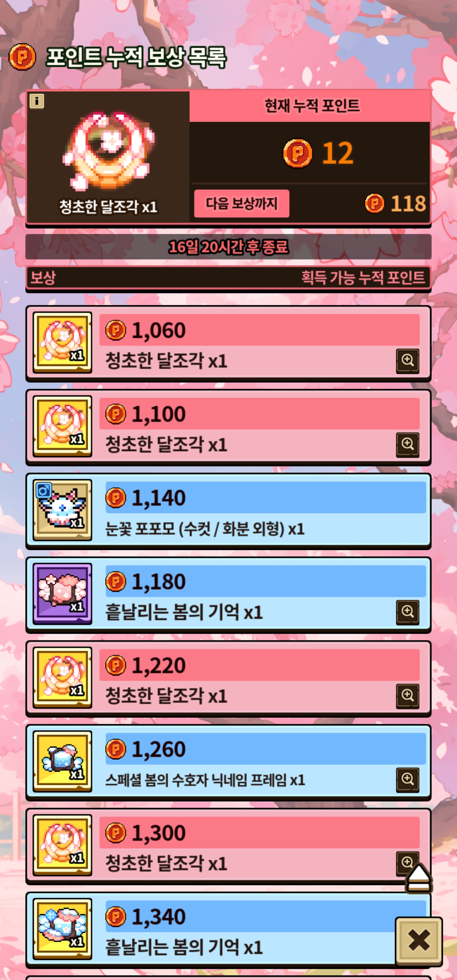Select the 1,260 nickname frame thumbnail
The height and width of the screenshot is (980, 457).
point(63,761)
